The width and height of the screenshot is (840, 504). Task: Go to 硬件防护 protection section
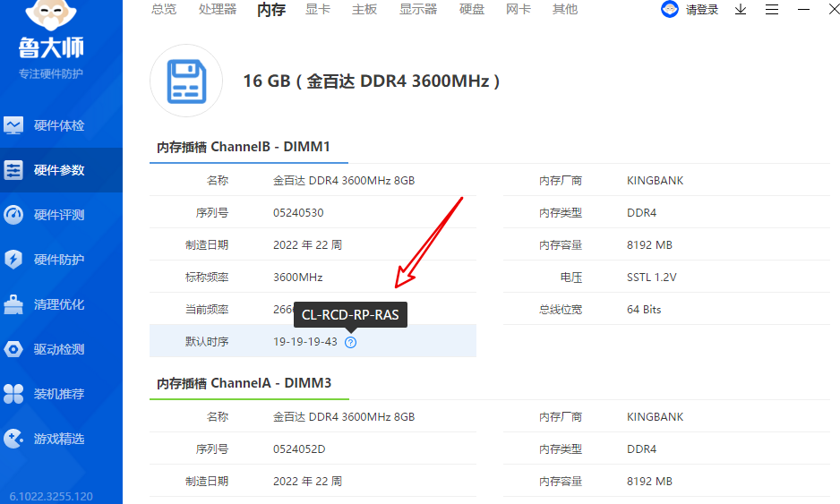[x=59, y=260]
